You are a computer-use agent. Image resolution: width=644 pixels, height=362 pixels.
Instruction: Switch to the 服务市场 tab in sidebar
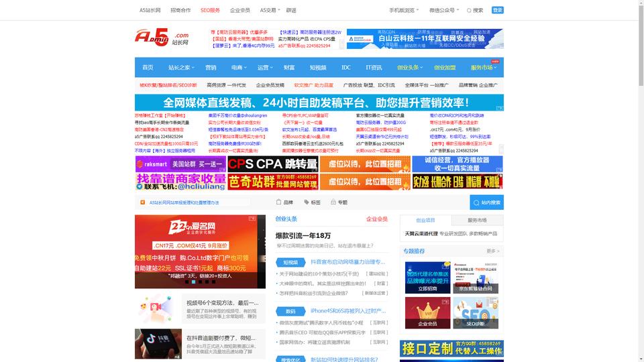(477, 221)
